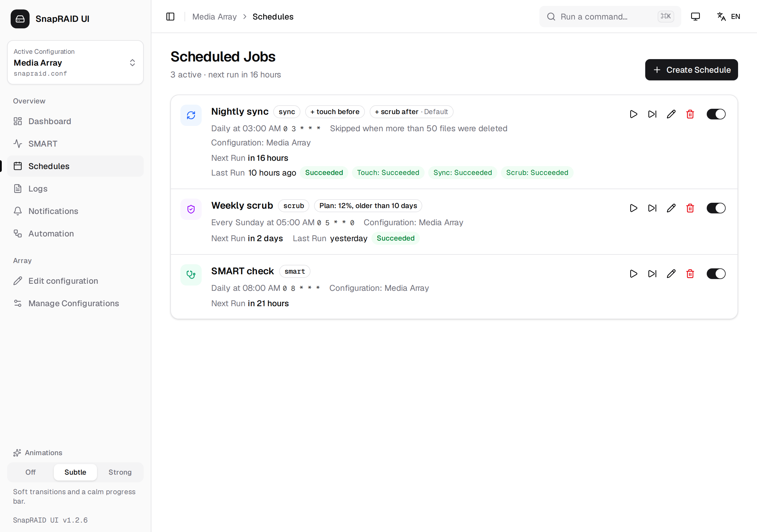Open the display theme monitor icon
Image resolution: width=757 pixels, height=532 pixels.
pos(695,17)
